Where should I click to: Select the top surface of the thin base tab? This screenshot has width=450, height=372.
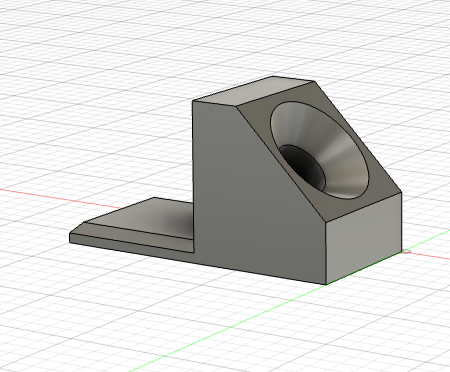pos(150,217)
